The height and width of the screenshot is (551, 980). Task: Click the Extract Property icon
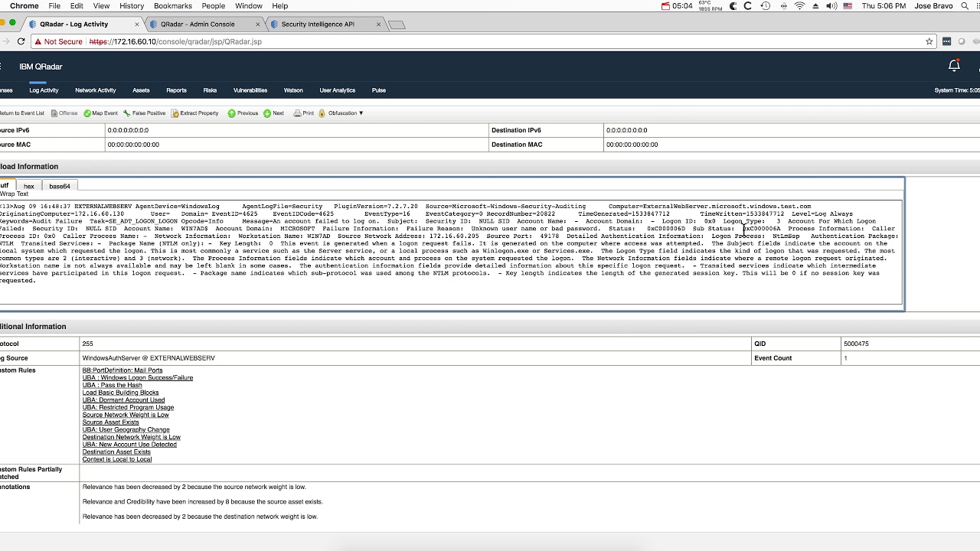[175, 113]
